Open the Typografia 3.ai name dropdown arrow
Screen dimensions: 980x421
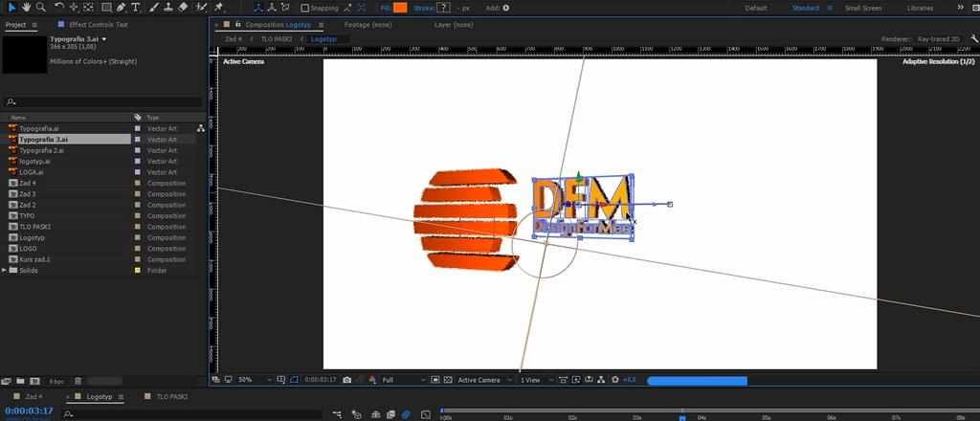tap(103, 39)
